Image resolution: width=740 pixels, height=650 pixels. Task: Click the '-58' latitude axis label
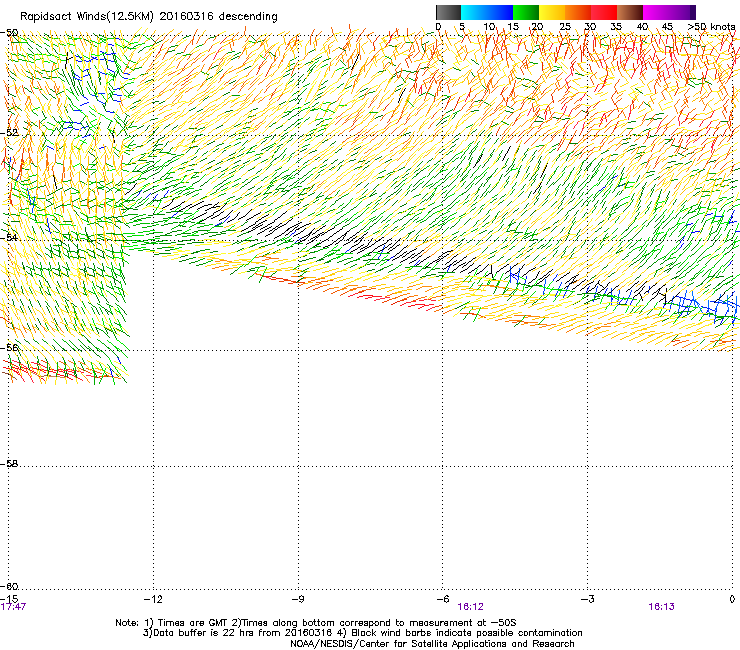pos(10,464)
